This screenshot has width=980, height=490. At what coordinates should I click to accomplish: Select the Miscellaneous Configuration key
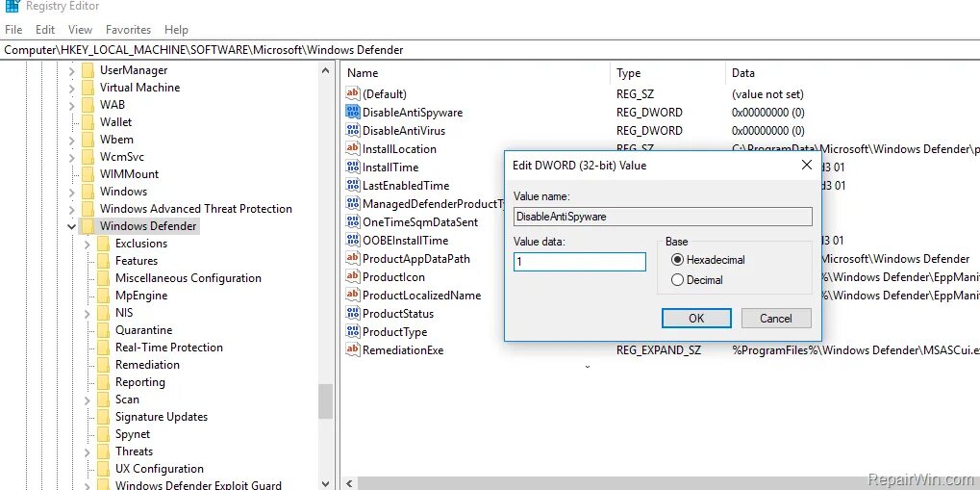tap(188, 278)
